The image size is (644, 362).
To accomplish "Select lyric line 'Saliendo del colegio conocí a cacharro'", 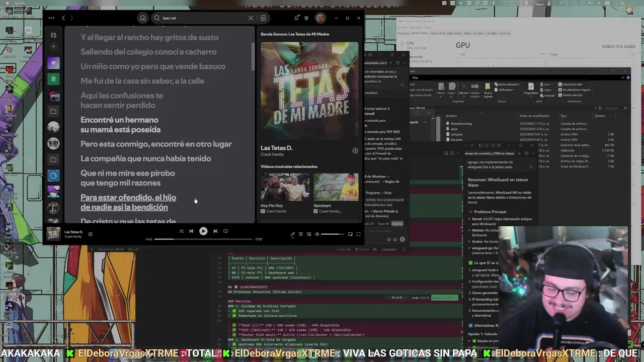I will [148, 52].
